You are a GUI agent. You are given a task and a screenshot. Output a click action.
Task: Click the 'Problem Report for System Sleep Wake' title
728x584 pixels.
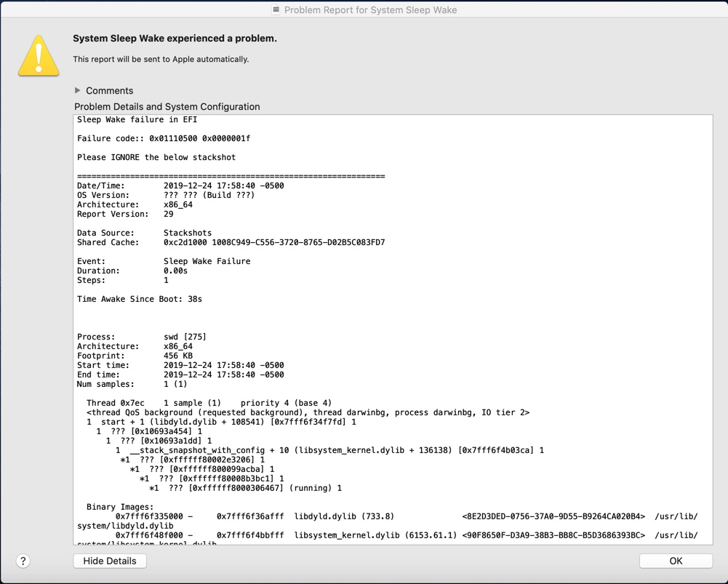coord(370,9)
